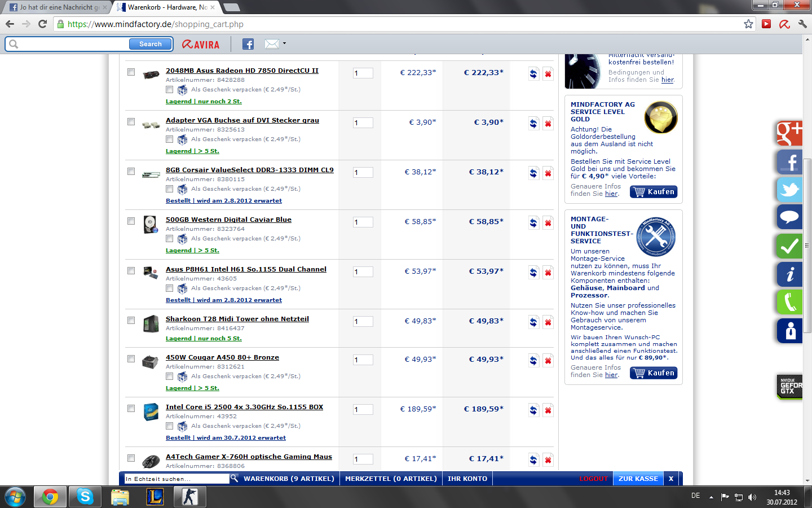
Task: Open info side widget
Action: pos(789,274)
